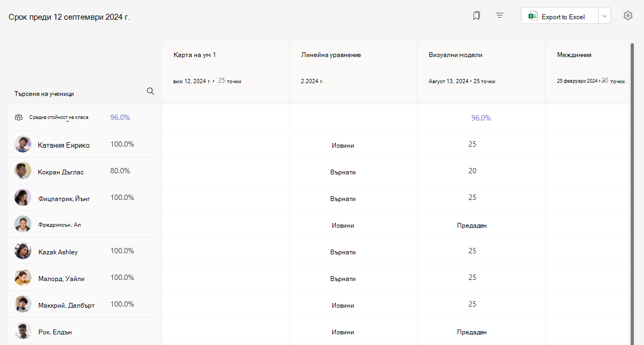Open the Линейна уравнение column header

point(353,71)
